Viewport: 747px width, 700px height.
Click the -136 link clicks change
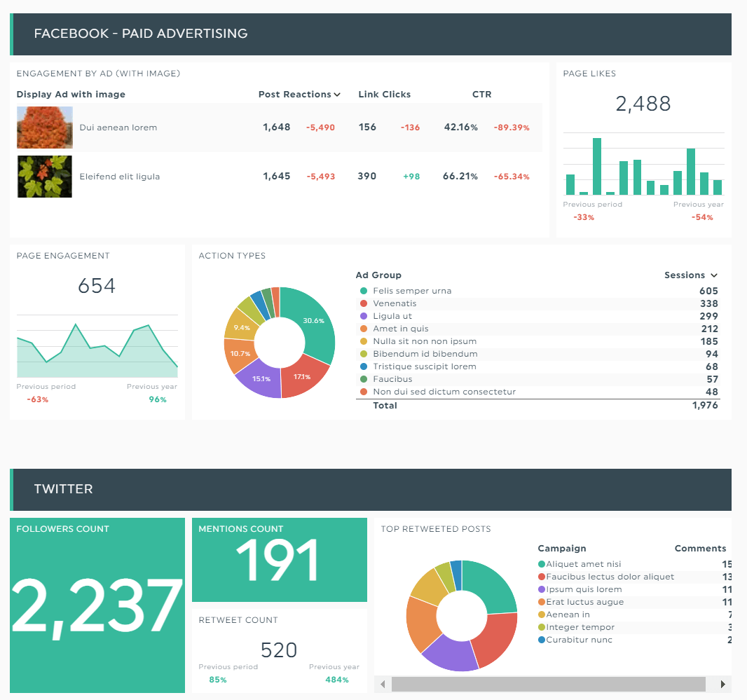(x=410, y=128)
